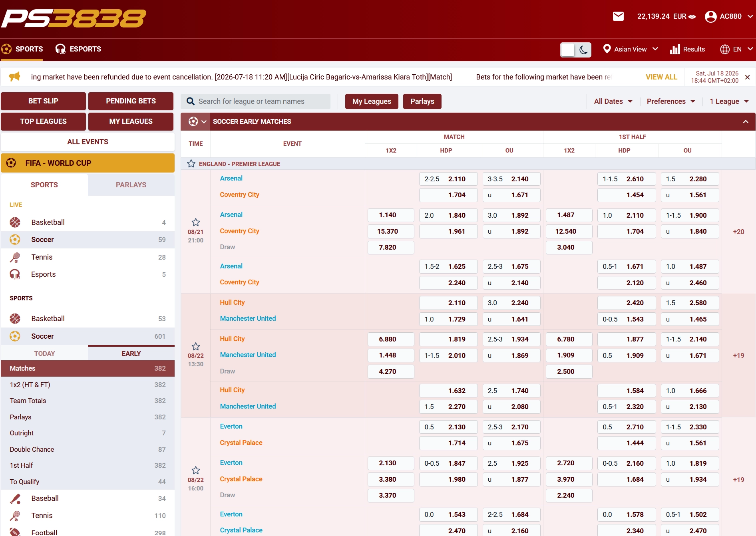This screenshot has width=756, height=536.
Task: Click the Soccer icon with 601 events
Action: tap(15, 336)
